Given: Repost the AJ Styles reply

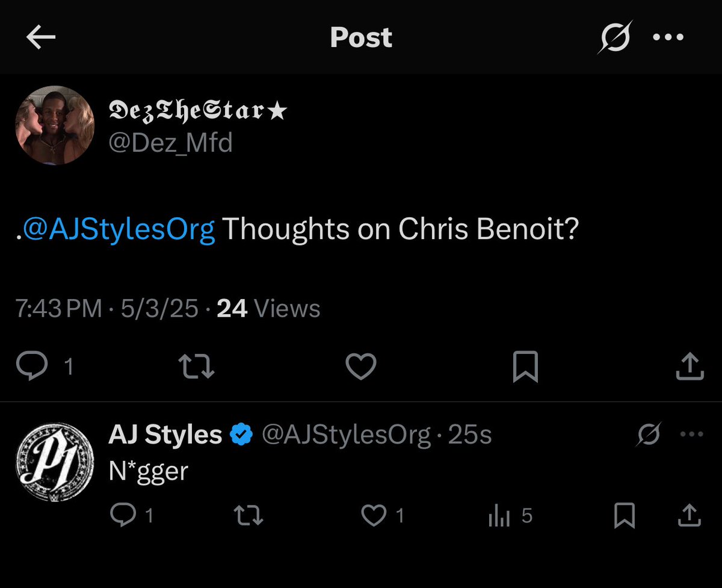Looking at the screenshot, I should pos(248,516).
